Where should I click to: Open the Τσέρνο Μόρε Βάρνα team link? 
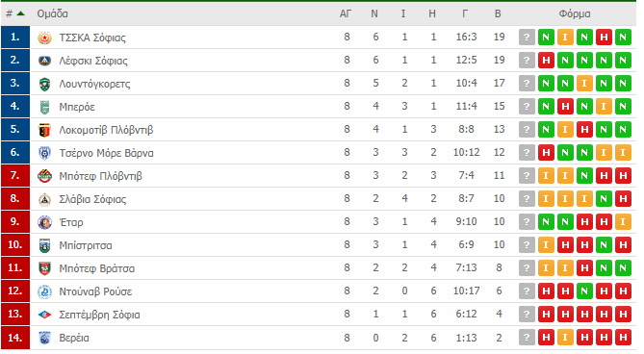click(107, 153)
